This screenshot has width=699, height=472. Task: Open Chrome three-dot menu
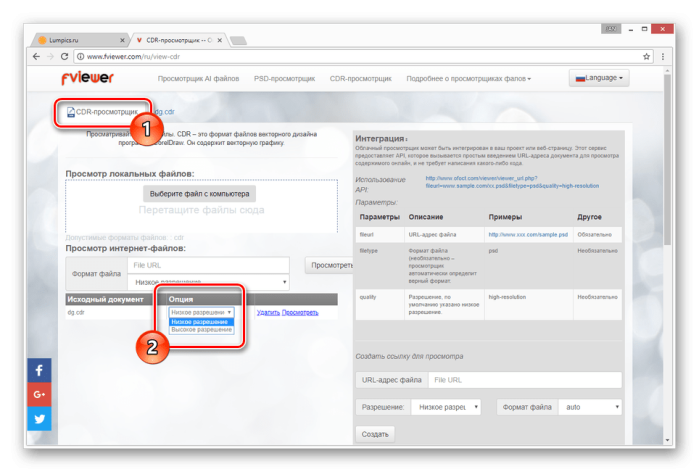point(663,57)
